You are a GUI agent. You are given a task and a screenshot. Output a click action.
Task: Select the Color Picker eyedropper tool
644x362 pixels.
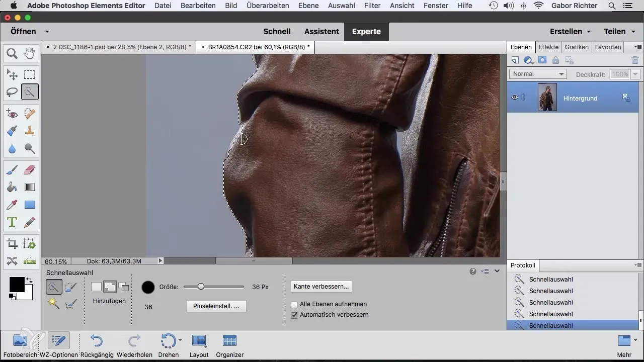point(12,205)
